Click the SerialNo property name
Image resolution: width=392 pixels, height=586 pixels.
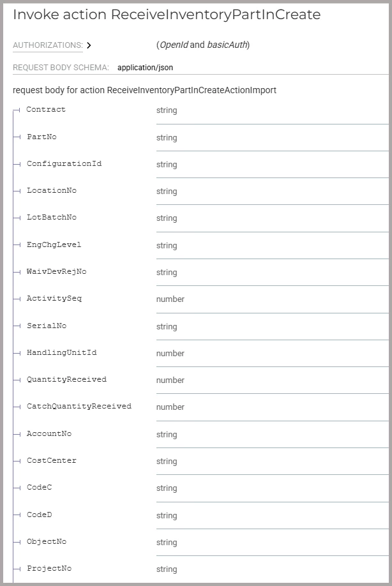click(46, 326)
